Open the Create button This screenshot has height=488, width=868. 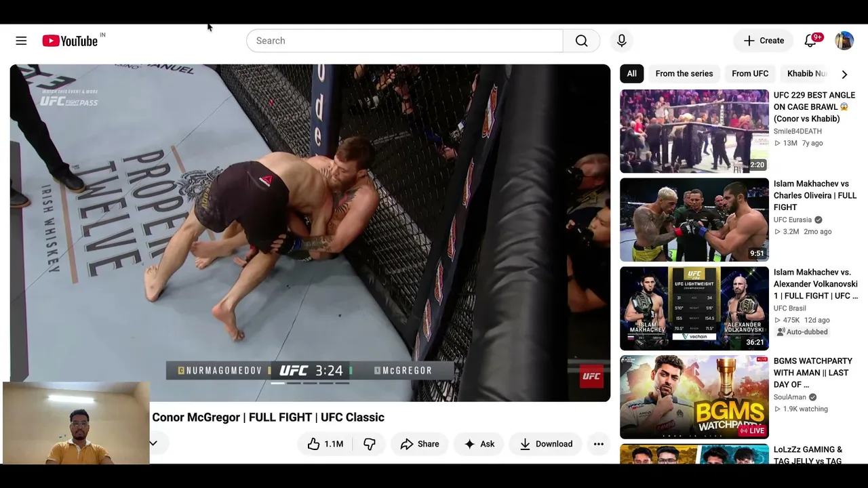764,41
